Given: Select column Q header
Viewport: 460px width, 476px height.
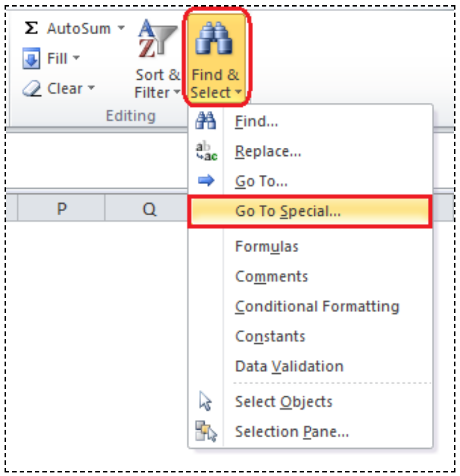Looking at the screenshot, I should [x=149, y=208].
